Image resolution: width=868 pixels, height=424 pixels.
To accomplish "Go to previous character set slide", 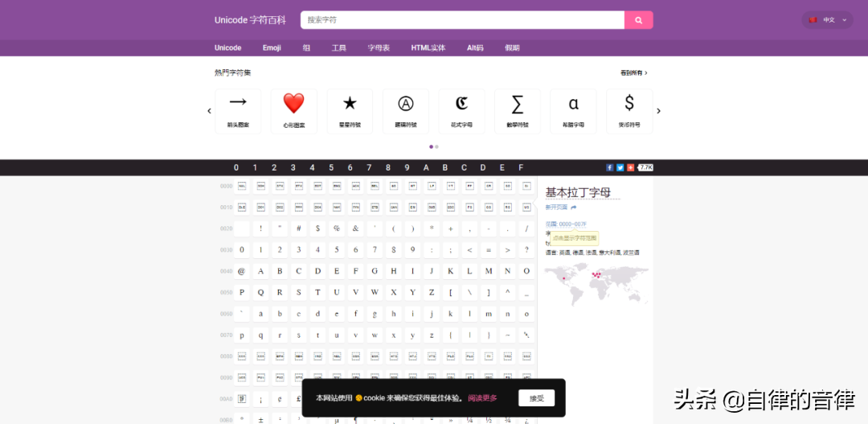I will point(209,111).
